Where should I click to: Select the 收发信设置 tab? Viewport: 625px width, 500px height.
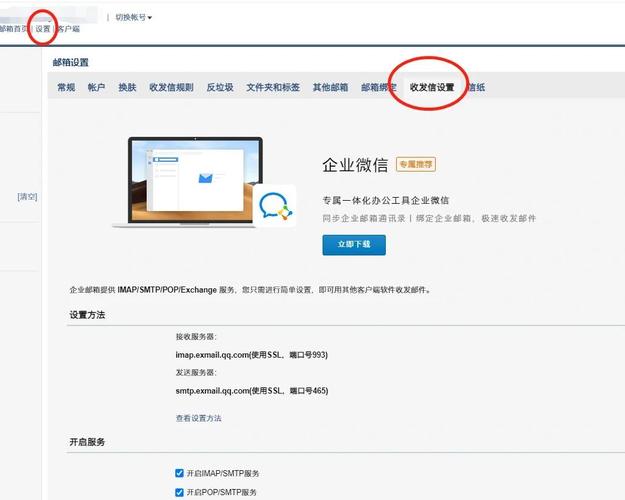(432, 87)
